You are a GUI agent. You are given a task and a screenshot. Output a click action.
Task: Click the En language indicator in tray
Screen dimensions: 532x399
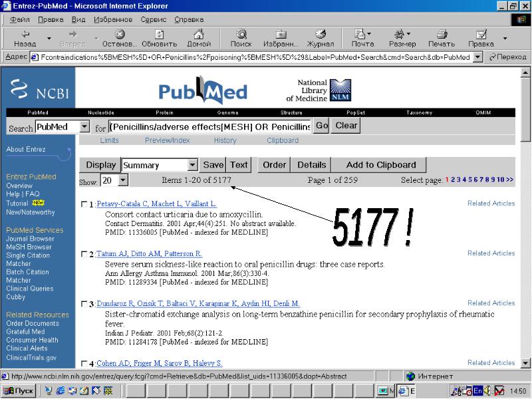(x=477, y=391)
